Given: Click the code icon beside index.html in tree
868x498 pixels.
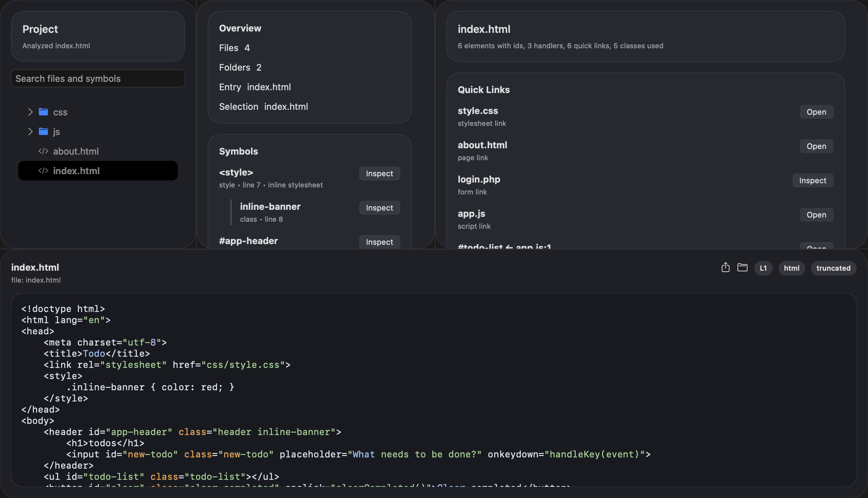Looking at the screenshot, I should 43,171.
